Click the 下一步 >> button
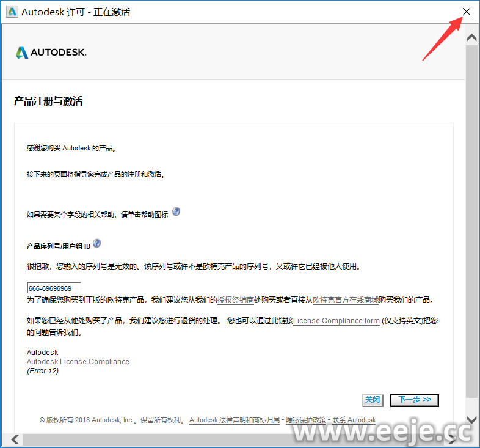480x448 pixels. 415,400
